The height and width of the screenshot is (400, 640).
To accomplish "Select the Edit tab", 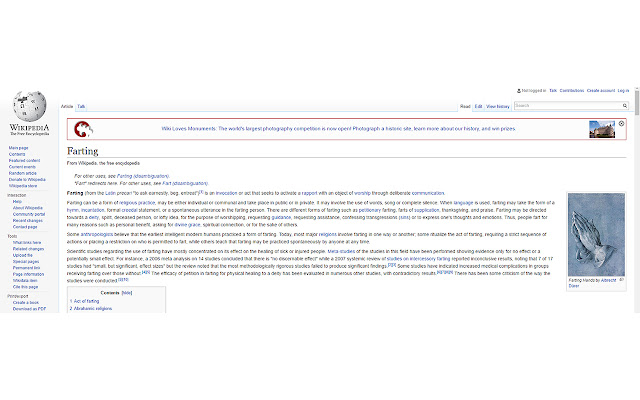I will click(478, 105).
